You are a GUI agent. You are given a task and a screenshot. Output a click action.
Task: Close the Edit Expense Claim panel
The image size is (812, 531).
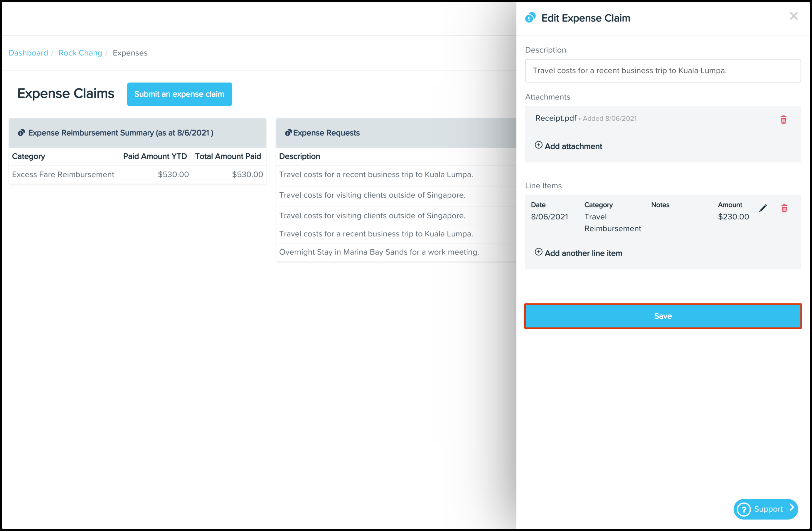pos(794,16)
